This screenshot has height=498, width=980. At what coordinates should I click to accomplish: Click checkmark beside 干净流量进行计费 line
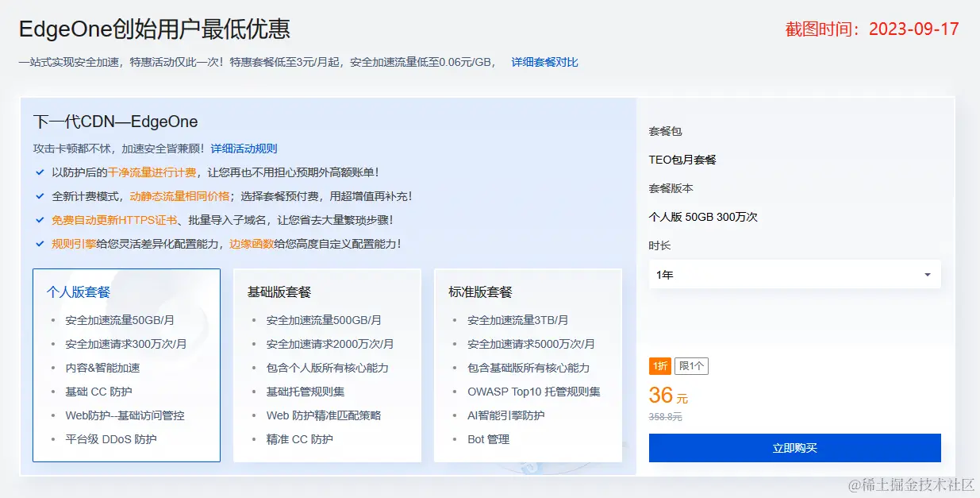click(40, 172)
